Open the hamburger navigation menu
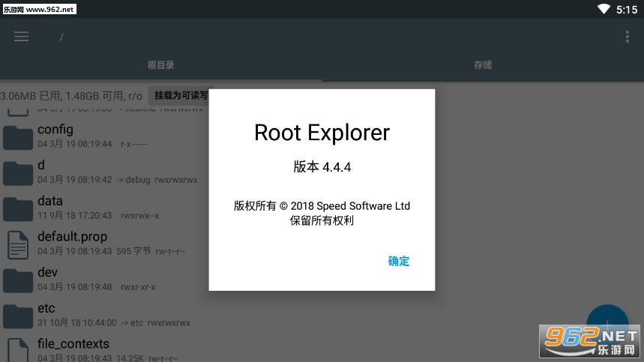644x362 pixels. [21, 37]
